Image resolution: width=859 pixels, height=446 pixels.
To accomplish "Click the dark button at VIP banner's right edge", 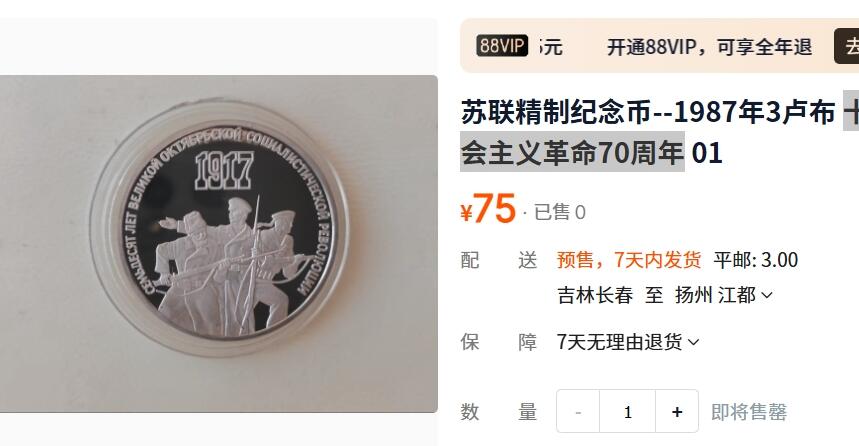I will [847, 47].
